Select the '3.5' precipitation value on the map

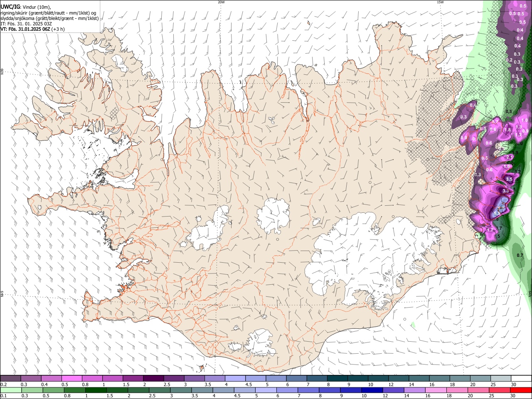[509, 179]
